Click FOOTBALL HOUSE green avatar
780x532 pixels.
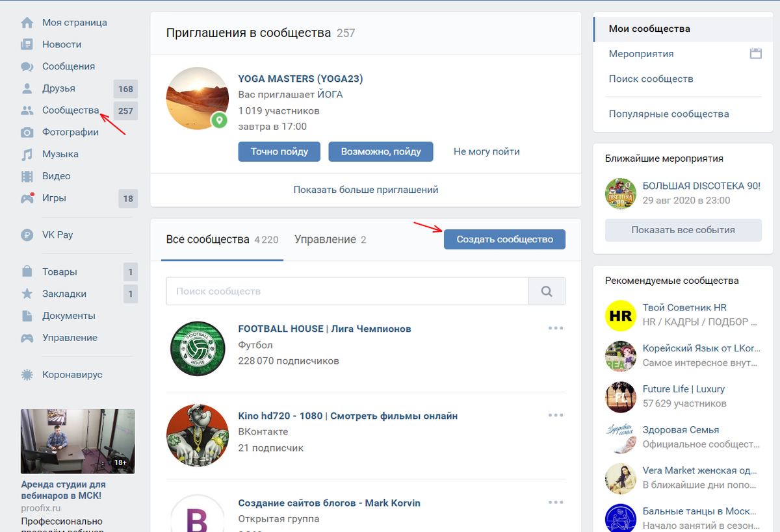click(198, 348)
